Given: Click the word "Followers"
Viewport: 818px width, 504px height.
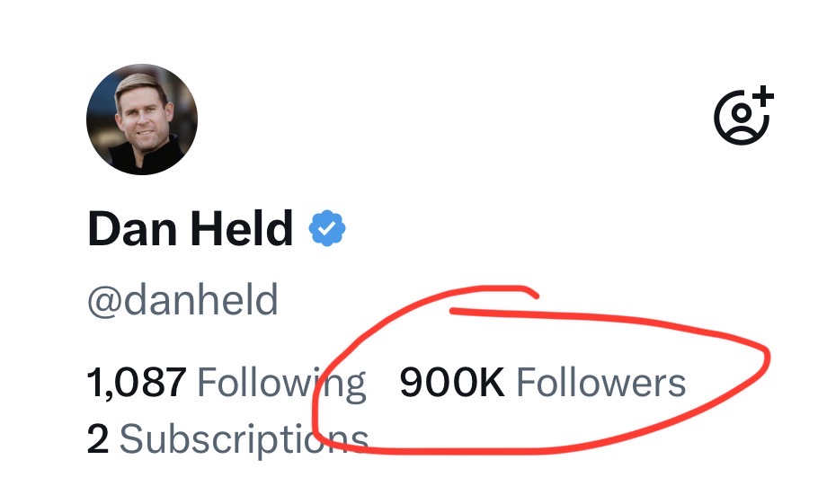Looking at the screenshot, I should [600, 384].
